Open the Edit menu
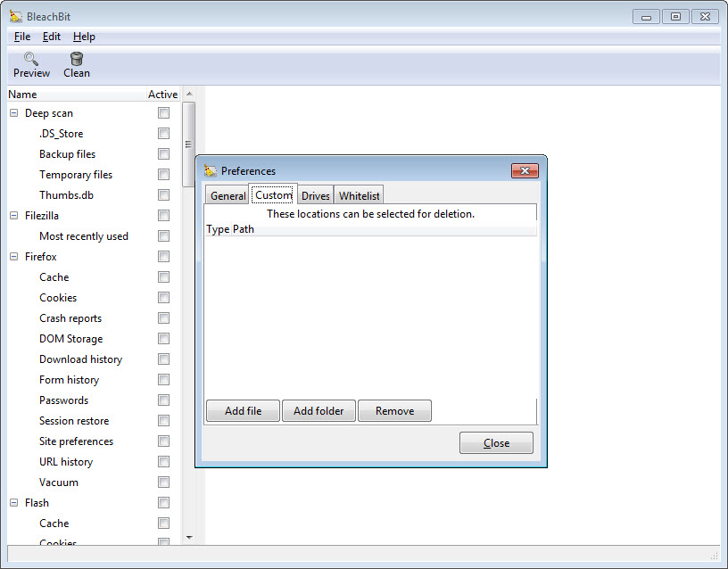Screen dimensions: 728x569 coord(52,37)
